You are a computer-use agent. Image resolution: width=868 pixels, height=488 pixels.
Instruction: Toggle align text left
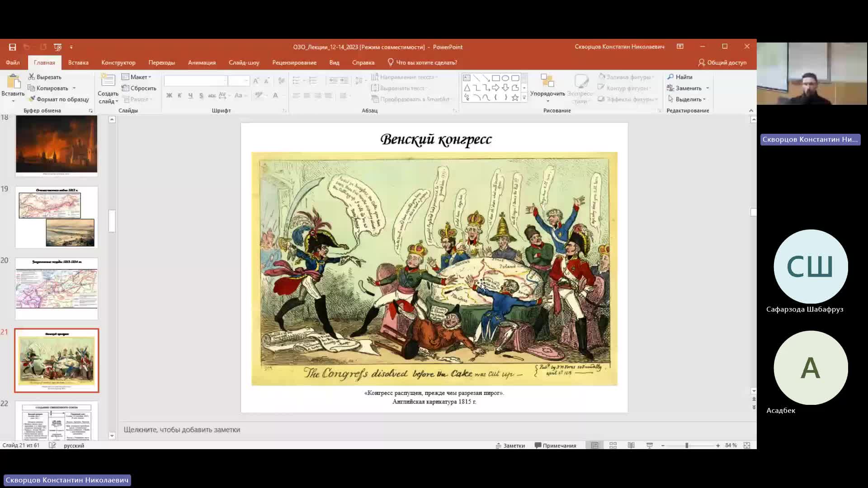tap(296, 95)
